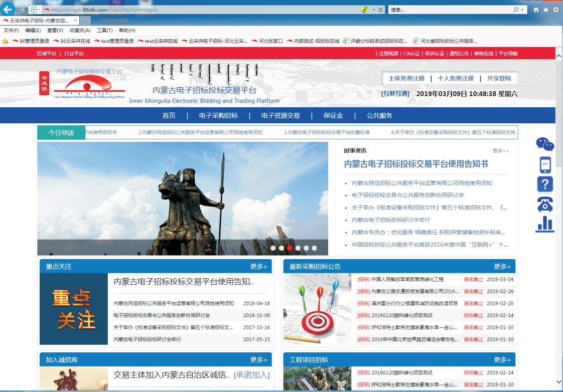Open the 注册视频 link
563x392 pixels.
[388, 54]
